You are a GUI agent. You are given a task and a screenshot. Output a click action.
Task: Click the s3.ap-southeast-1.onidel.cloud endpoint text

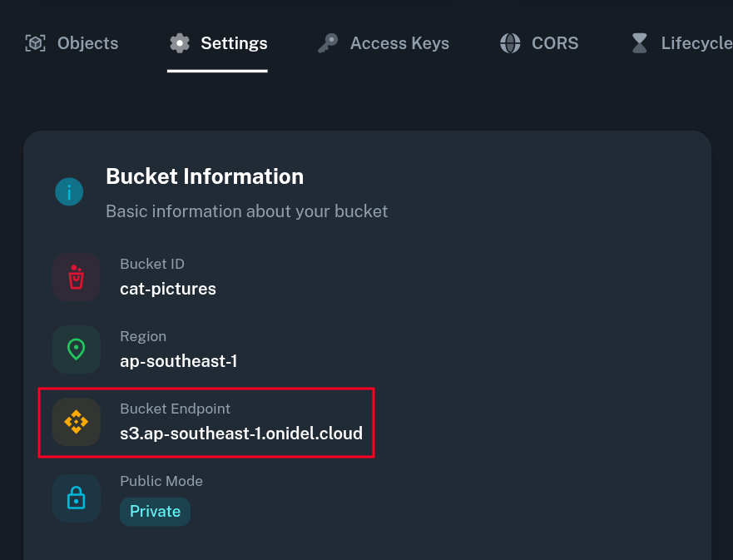[x=241, y=434]
